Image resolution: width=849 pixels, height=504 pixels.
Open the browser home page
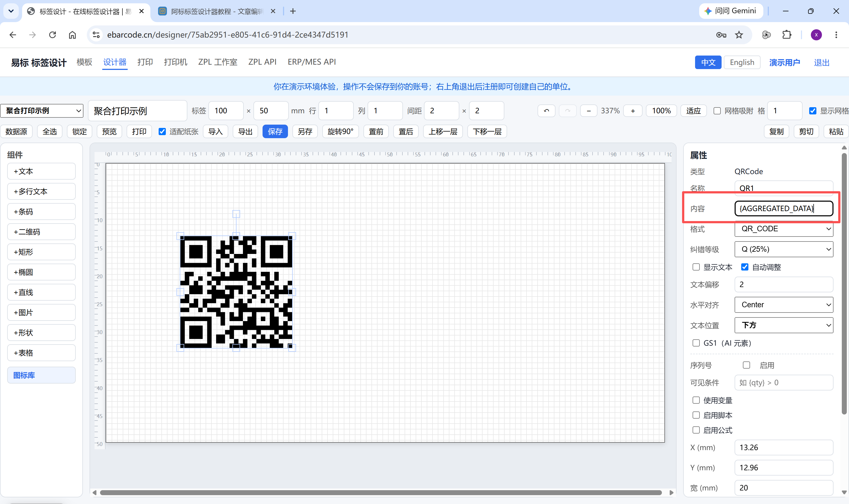tap(72, 35)
